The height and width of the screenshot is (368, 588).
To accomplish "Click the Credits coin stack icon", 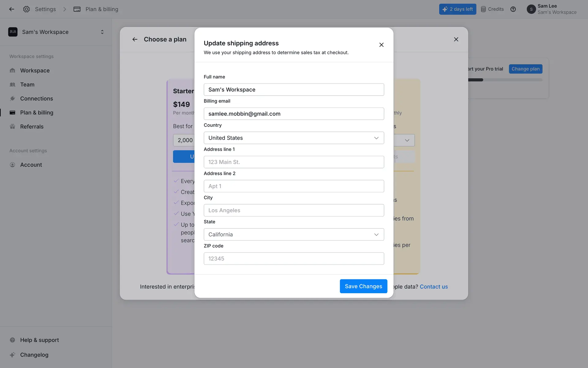I will click(x=483, y=9).
